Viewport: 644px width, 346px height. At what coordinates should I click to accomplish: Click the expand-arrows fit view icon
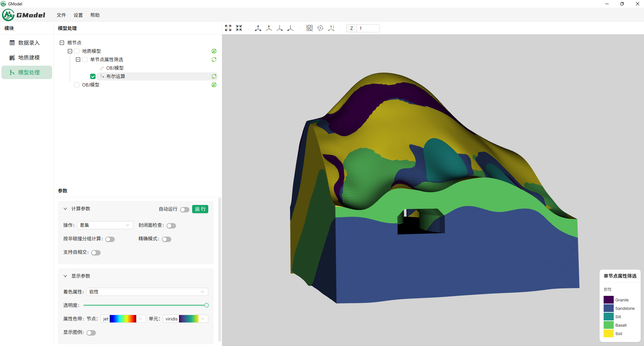(228, 28)
